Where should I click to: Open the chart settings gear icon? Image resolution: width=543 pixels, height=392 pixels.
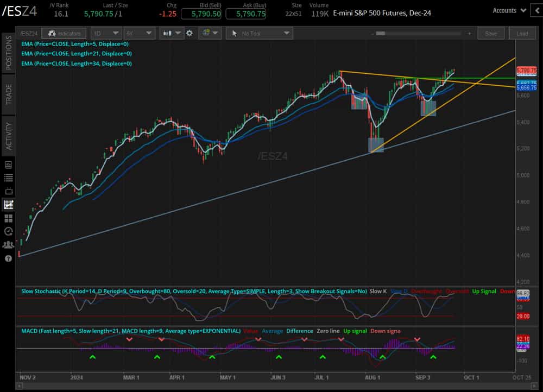190,33
